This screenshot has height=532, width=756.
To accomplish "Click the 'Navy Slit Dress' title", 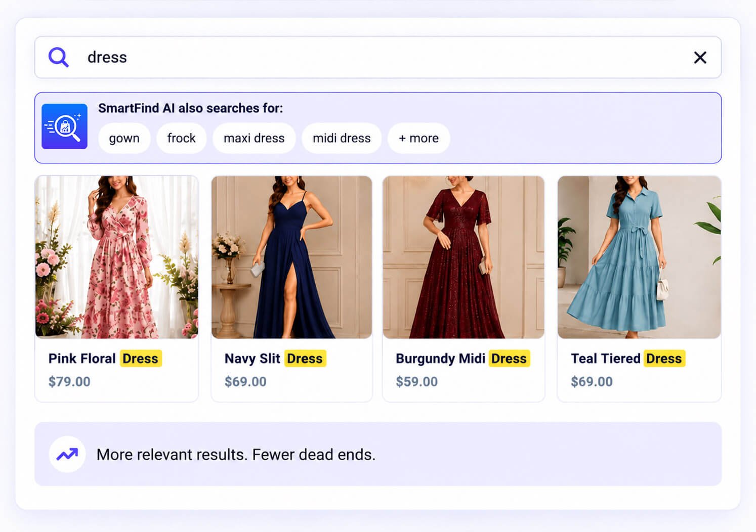I will click(275, 359).
